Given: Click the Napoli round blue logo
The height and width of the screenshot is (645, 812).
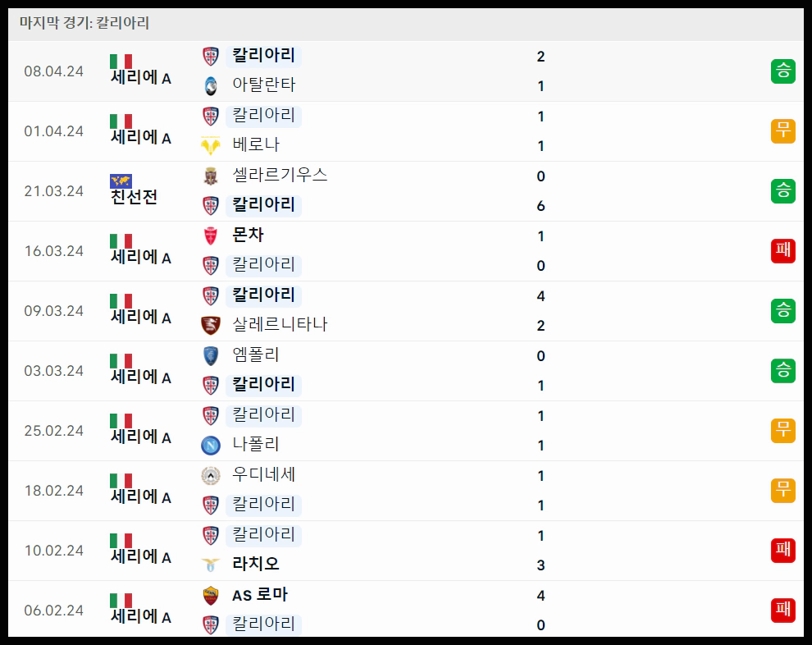Looking at the screenshot, I should (210, 445).
